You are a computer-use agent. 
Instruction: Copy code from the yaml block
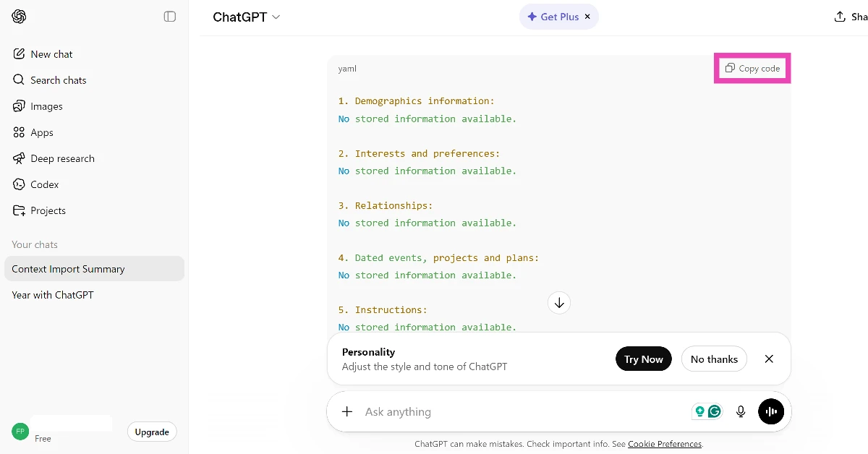752,68
